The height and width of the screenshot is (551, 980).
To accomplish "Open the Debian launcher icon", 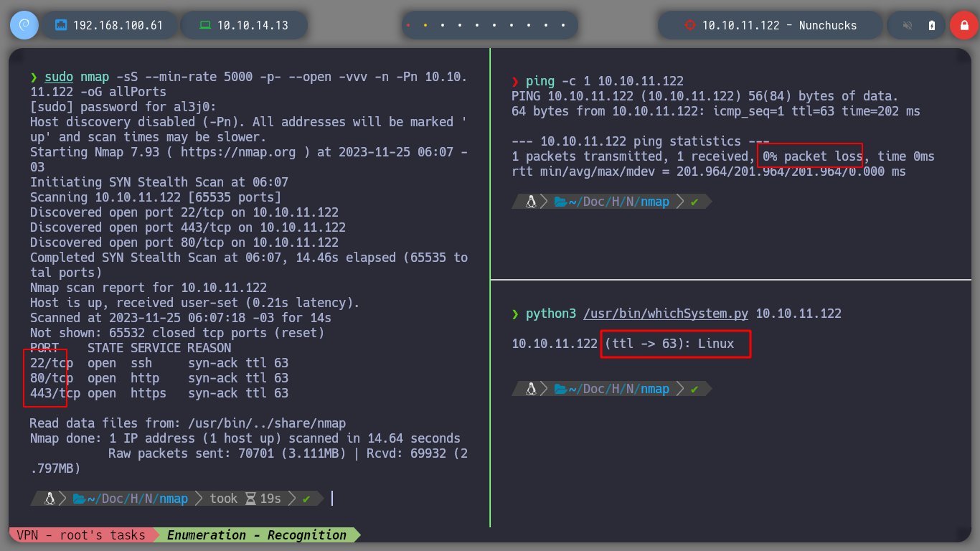I will 24,25.
